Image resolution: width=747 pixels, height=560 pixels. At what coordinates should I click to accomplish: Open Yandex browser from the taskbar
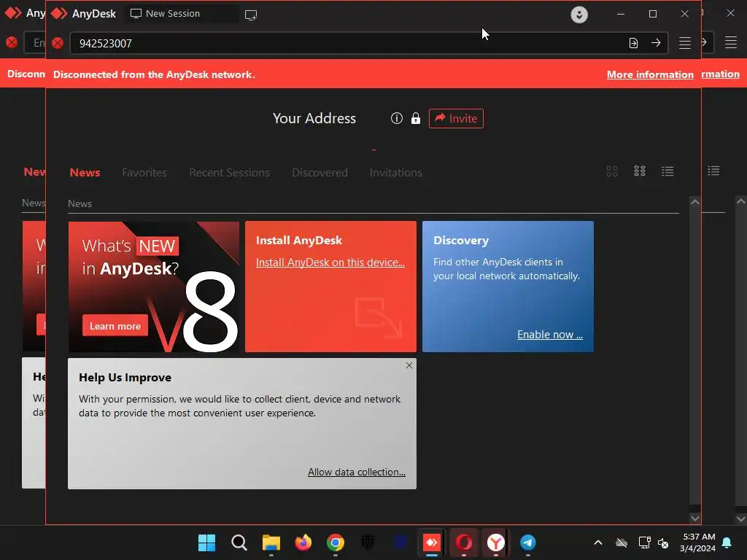point(495,542)
